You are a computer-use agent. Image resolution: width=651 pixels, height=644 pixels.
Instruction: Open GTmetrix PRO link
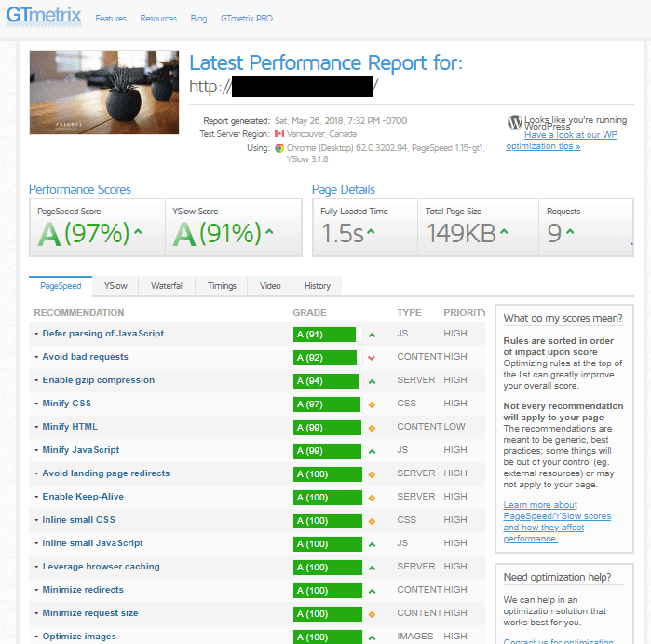click(x=247, y=19)
